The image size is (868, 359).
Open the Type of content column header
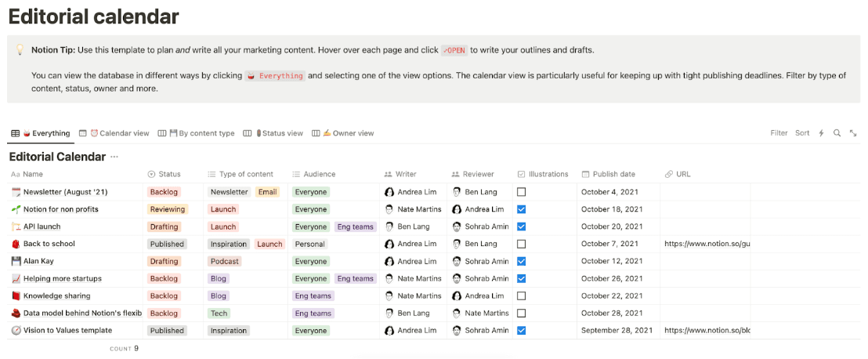tap(245, 174)
